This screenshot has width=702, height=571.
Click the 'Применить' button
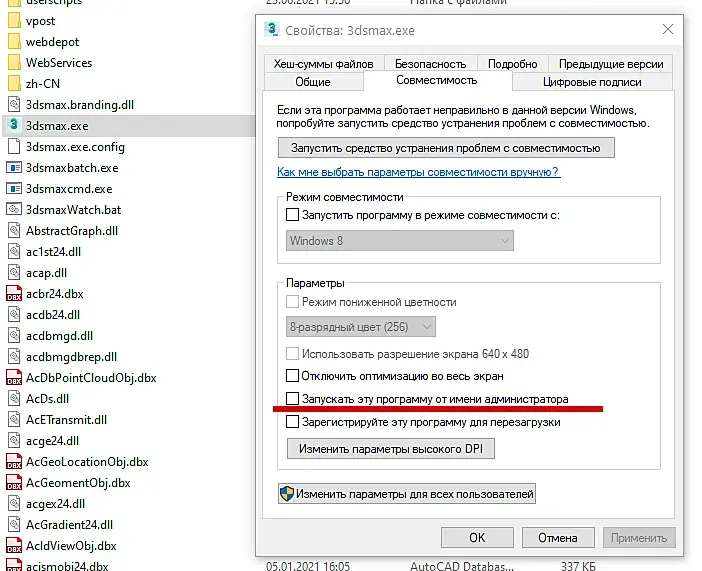639,537
